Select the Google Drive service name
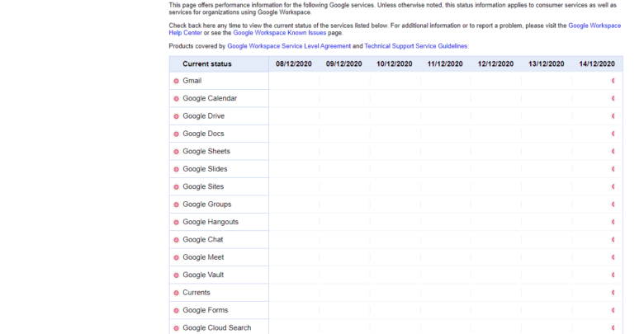Screen dimensions: 644x334 (x=204, y=116)
